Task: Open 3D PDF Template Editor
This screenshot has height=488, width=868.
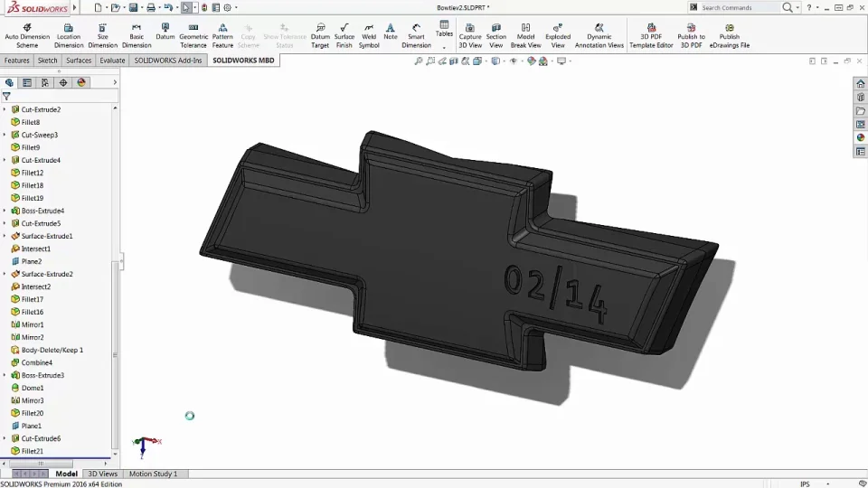Action: pyautogui.click(x=651, y=36)
